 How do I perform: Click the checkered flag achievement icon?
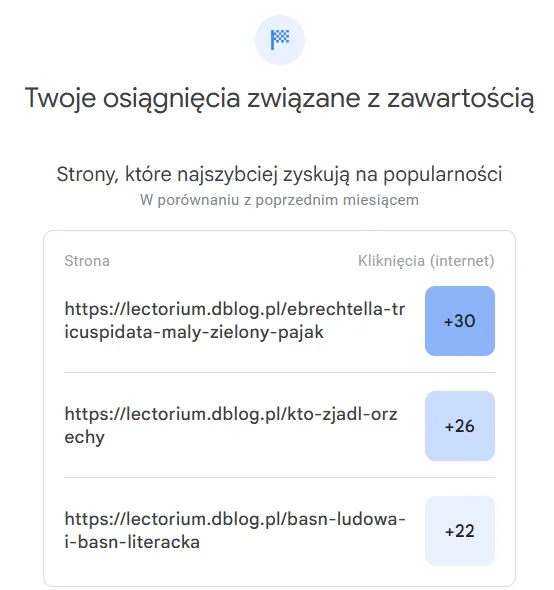point(280,40)
